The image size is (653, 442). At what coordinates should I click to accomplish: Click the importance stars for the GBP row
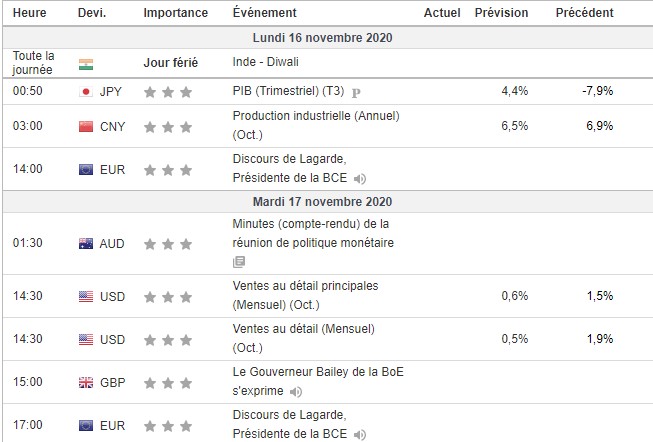pos(165,382)
